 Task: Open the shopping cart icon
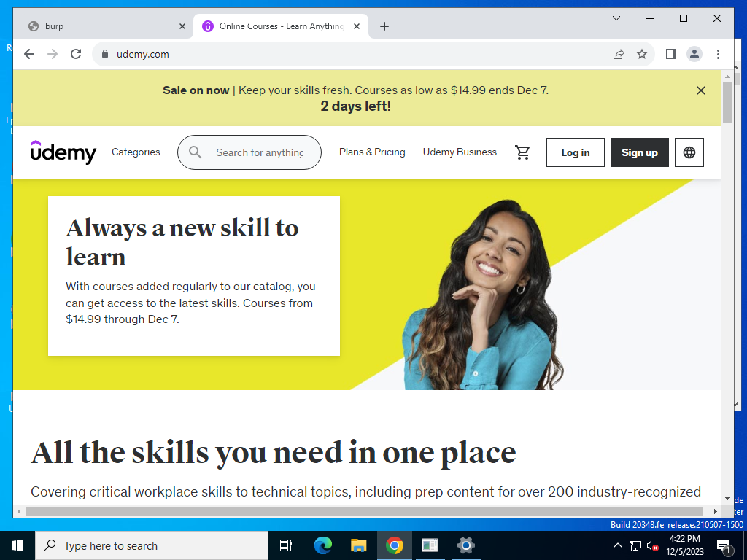(x=522, y=152)
